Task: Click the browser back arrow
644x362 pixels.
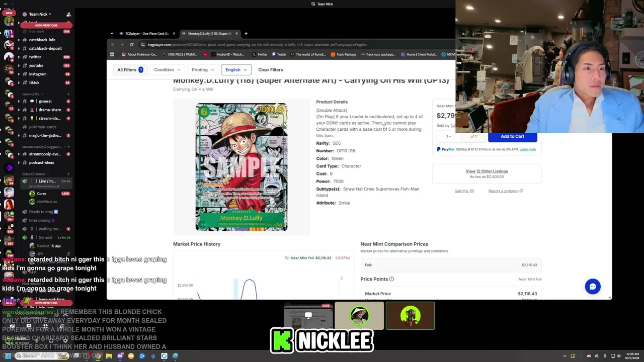Action: pos(113,45)
